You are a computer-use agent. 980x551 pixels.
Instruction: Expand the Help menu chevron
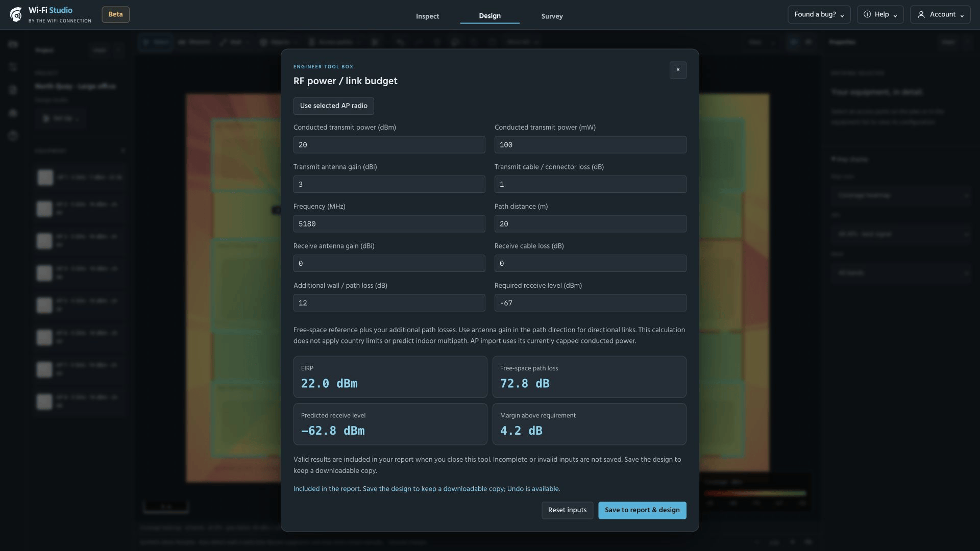click(x=895, y=16)
